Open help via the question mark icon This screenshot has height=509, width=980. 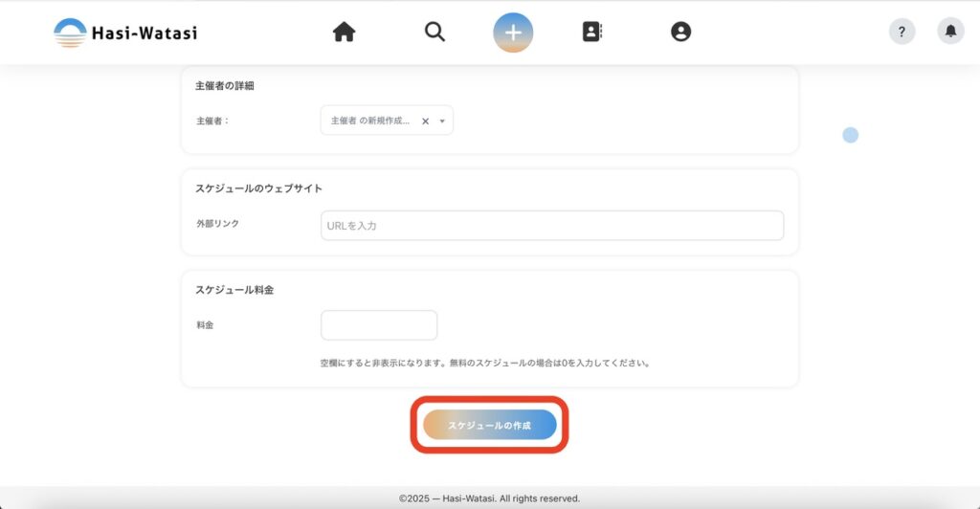[902, 32]
